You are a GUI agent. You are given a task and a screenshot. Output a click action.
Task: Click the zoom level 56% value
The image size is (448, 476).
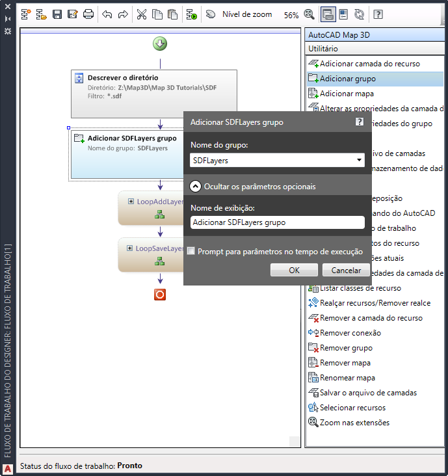pos(291,15)
